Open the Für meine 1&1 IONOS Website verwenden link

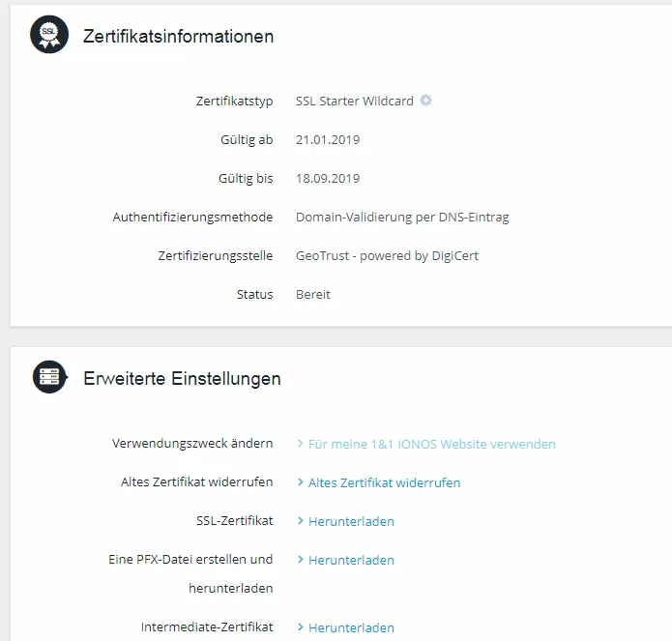click(432, 445)
